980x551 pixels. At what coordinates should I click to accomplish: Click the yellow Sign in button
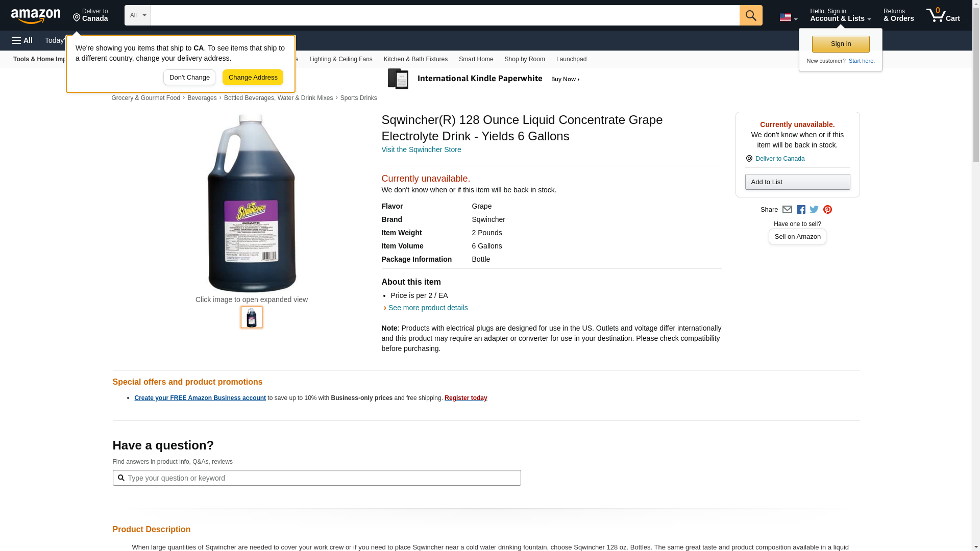point(841,44)
